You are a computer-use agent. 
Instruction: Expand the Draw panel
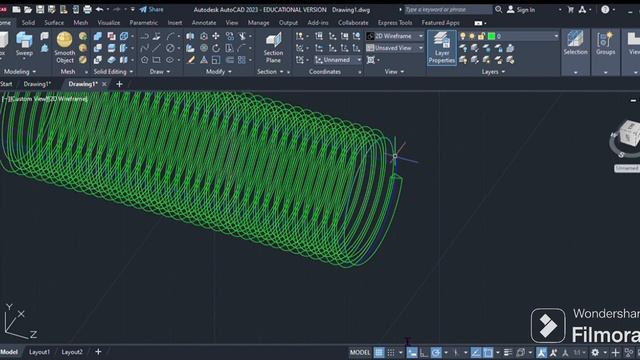pyautogui.click(x=160, y=72)
